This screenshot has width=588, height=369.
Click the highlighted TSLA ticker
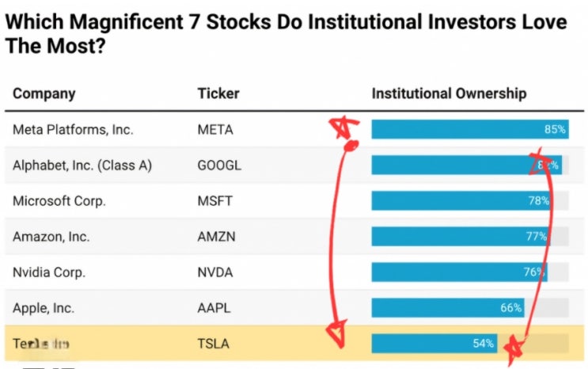[x=214, y=344]
